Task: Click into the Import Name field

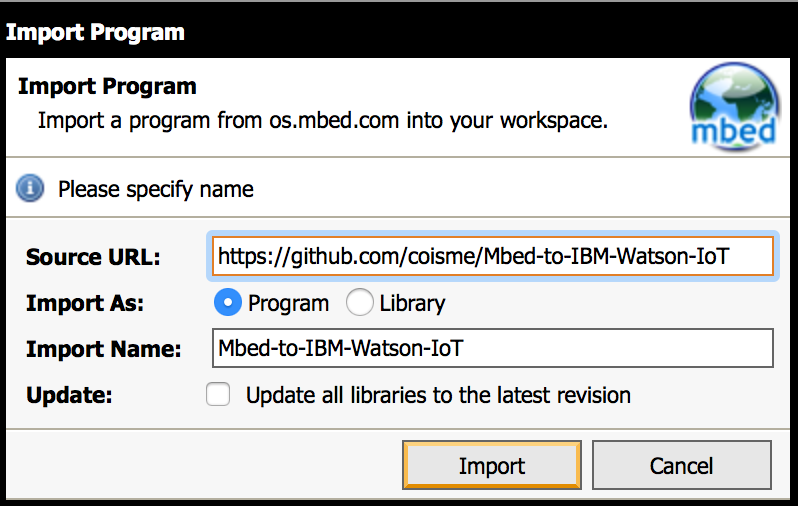Action: click(493, 348)
